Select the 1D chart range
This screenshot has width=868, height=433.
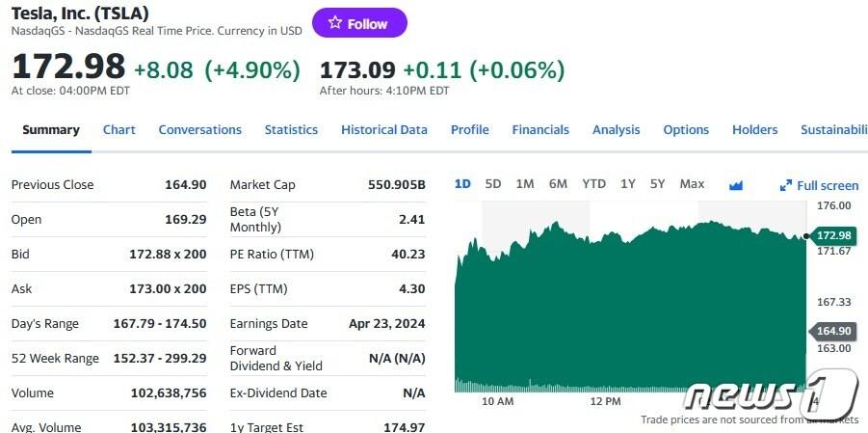tap(462, 184)
